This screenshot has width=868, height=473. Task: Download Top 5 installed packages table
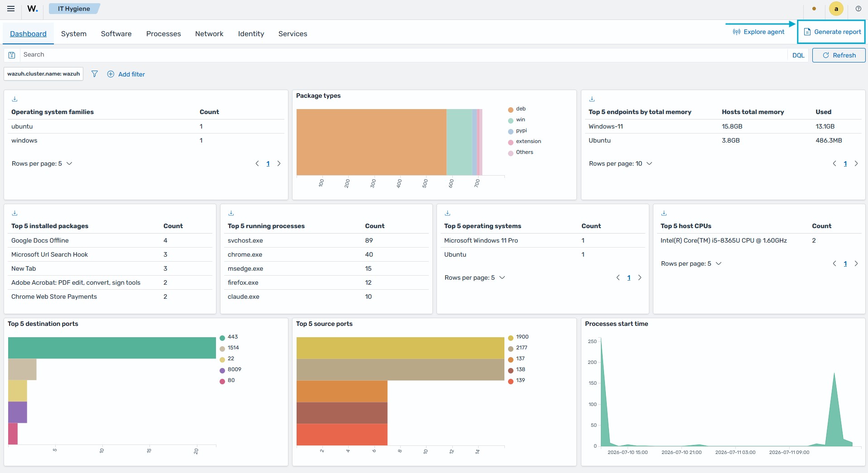[14, 213]
